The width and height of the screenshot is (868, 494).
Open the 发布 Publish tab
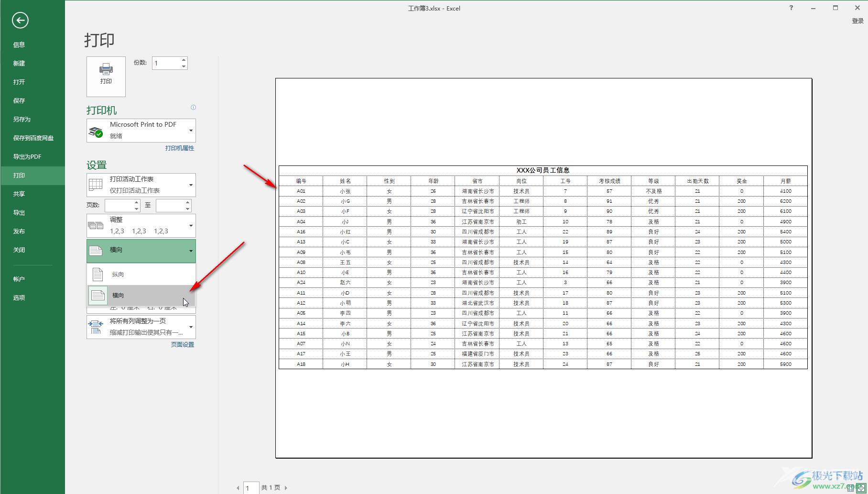tap(33, 231)
